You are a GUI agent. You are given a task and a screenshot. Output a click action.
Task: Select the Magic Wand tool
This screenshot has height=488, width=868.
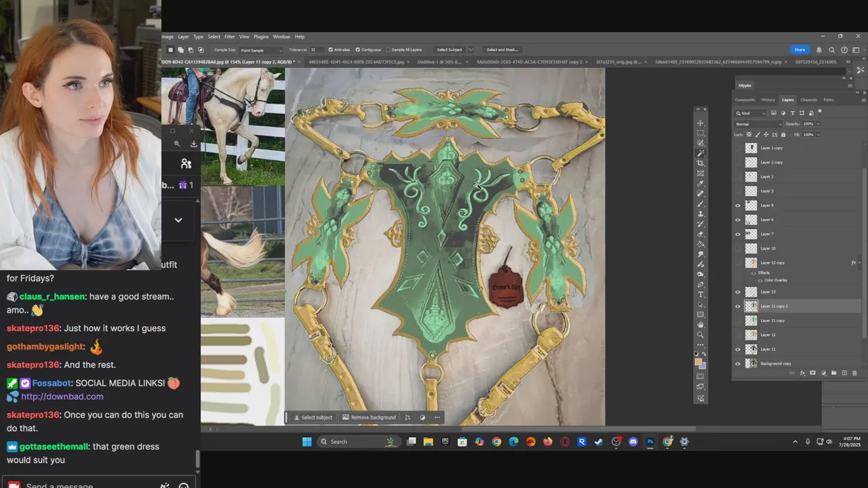[701, 153]
